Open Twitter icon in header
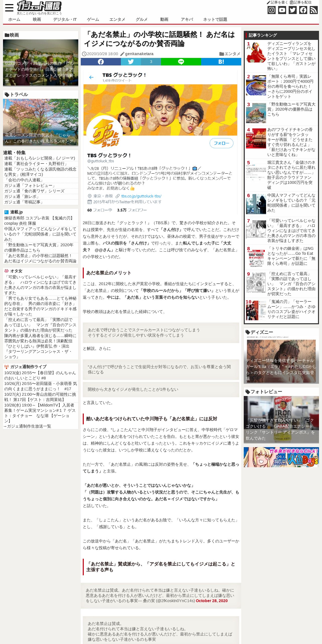322x644 pixels. [x=293, y=10]
